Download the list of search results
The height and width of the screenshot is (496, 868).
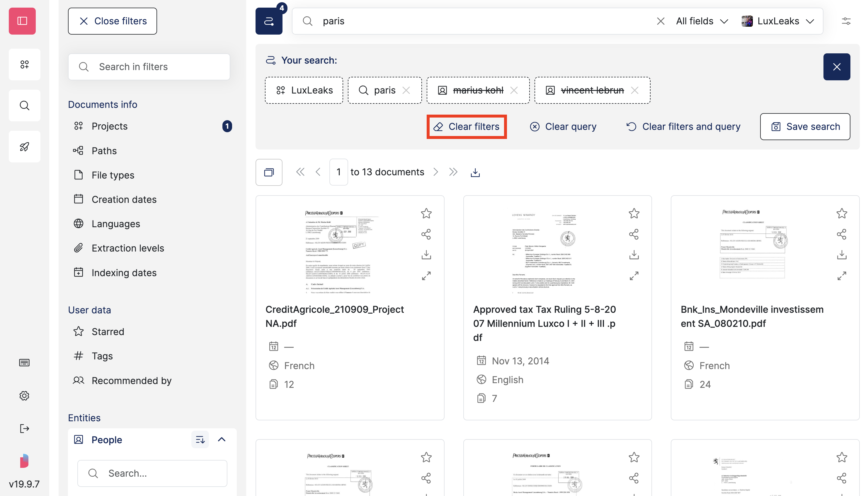coord(475,172)
